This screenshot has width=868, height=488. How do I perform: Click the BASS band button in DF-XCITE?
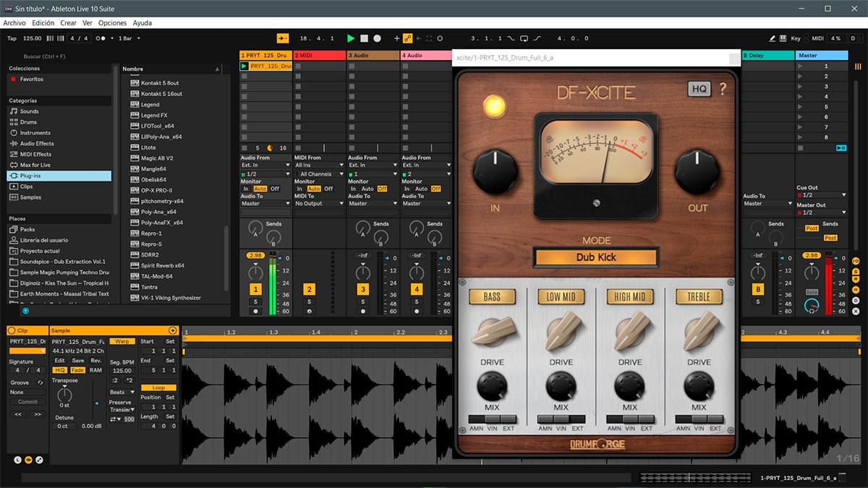click(492, 296)
